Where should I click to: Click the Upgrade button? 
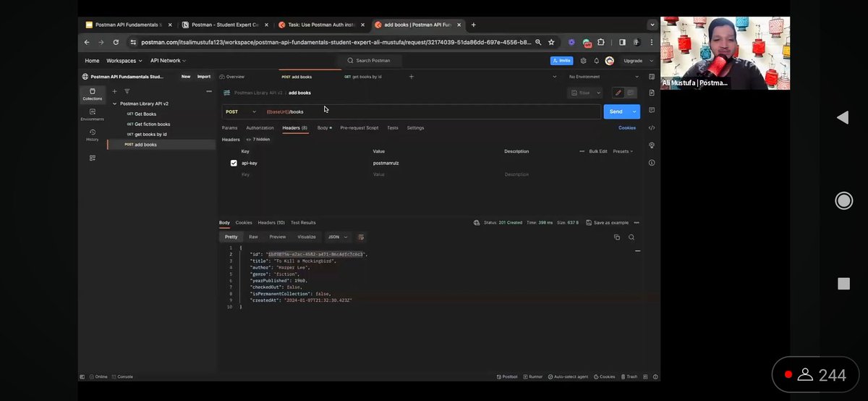[x=633, y=61]
